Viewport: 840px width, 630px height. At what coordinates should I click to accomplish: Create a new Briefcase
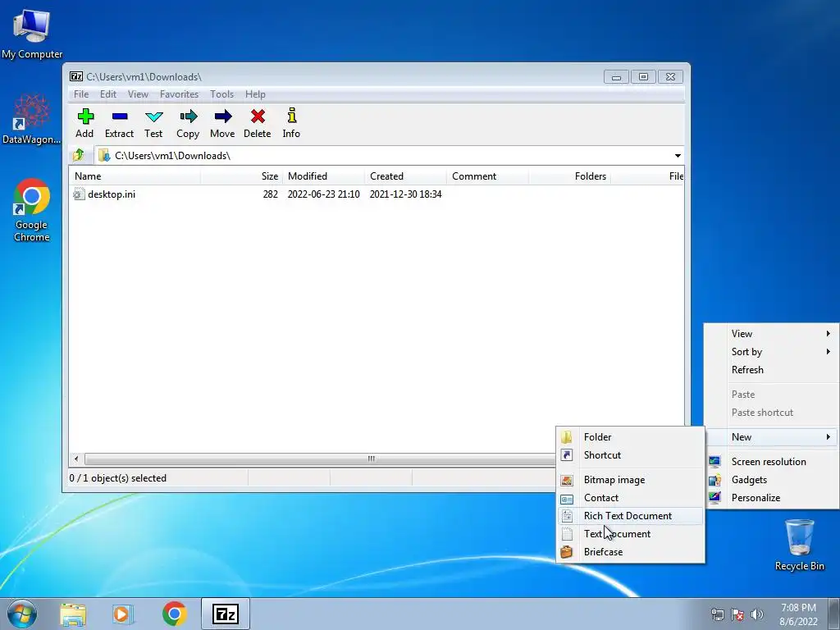click(x=631, y=552)
